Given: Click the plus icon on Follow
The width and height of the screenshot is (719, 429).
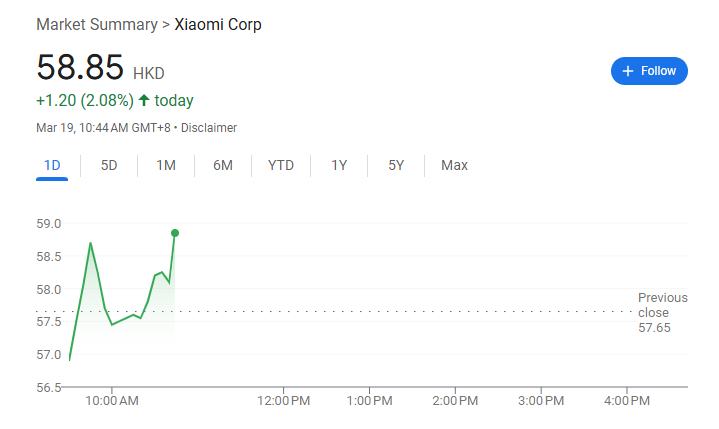Looking at the screenshot, I should [x=628, y=71].
